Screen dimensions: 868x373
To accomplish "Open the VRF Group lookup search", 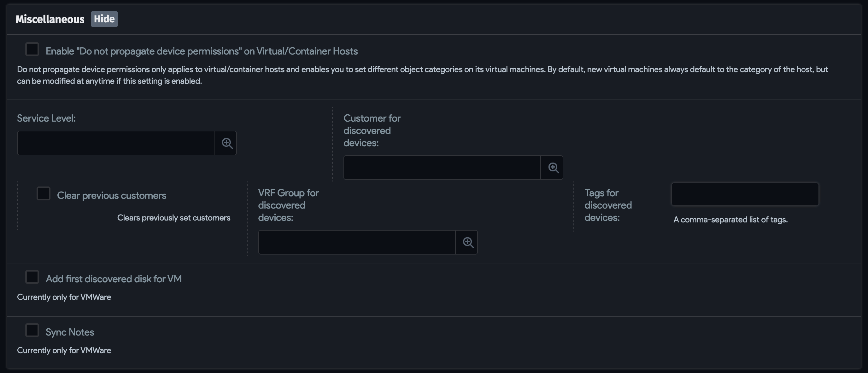I will [467, 242].
